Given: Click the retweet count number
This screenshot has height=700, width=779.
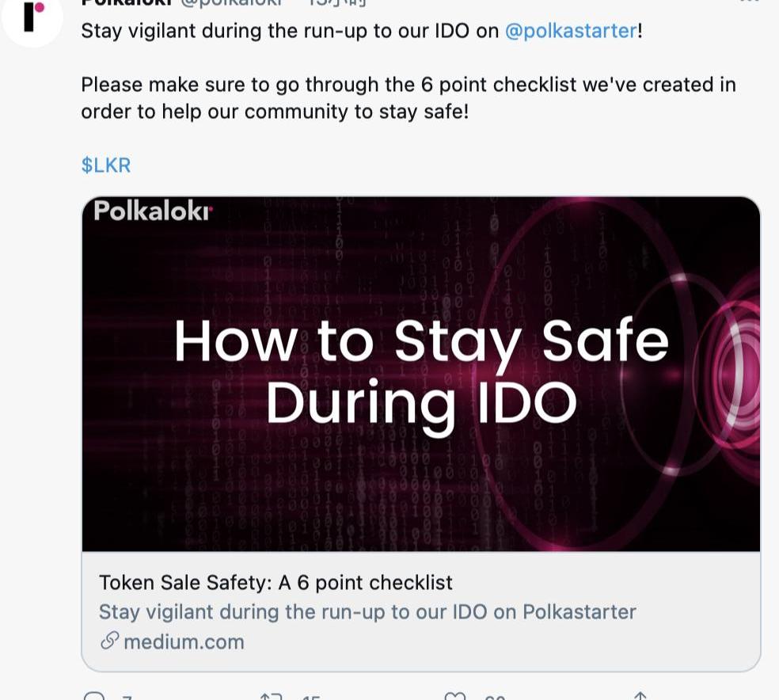Looking at the screenshot, I should pyautogui.click(x=310, y=697).
